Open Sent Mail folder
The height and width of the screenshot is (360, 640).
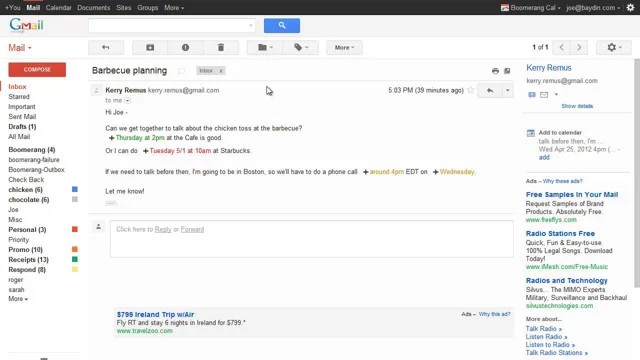[22, 117]
